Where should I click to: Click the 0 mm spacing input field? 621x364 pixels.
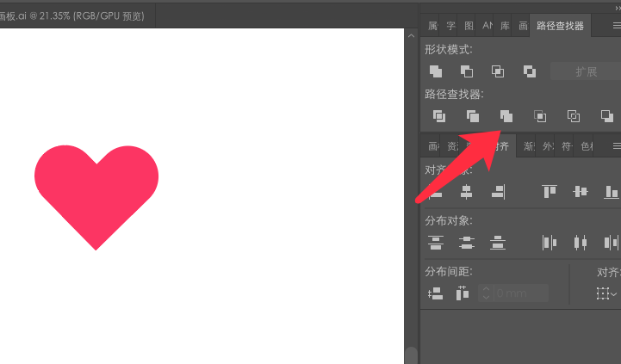[x=521, y=293]
